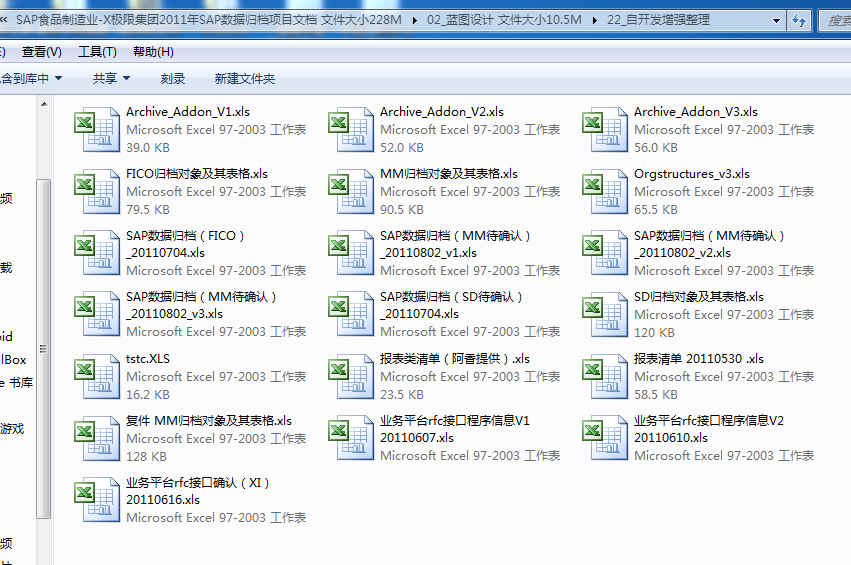Expand breadcrumb arrow after 02_蓝图设计 folder
This screenshot has width=851, height=565.
click(x=594, y=21)
